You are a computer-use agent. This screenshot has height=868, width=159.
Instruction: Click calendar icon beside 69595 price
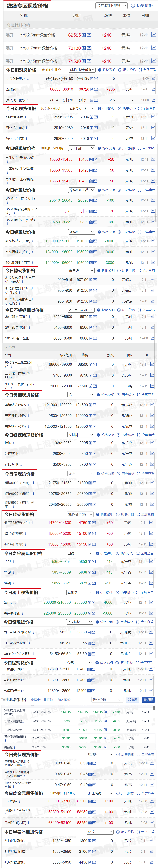(x=84, y=35)
